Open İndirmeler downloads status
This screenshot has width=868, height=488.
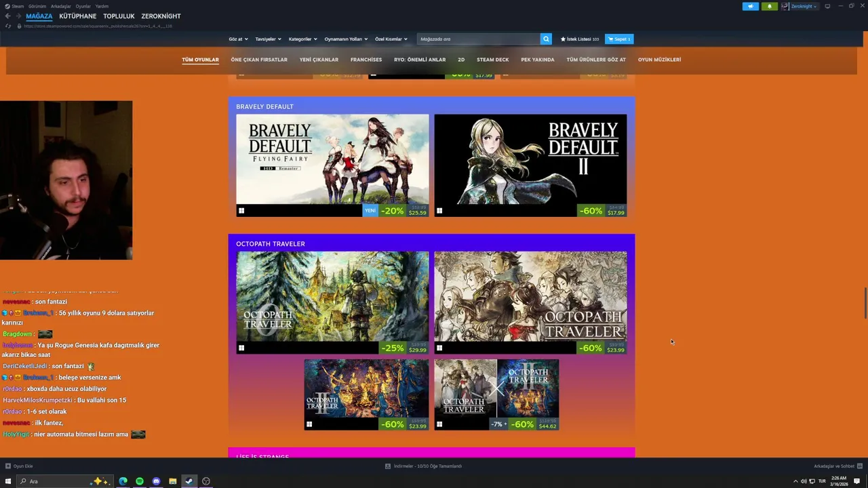click(423, 466)
